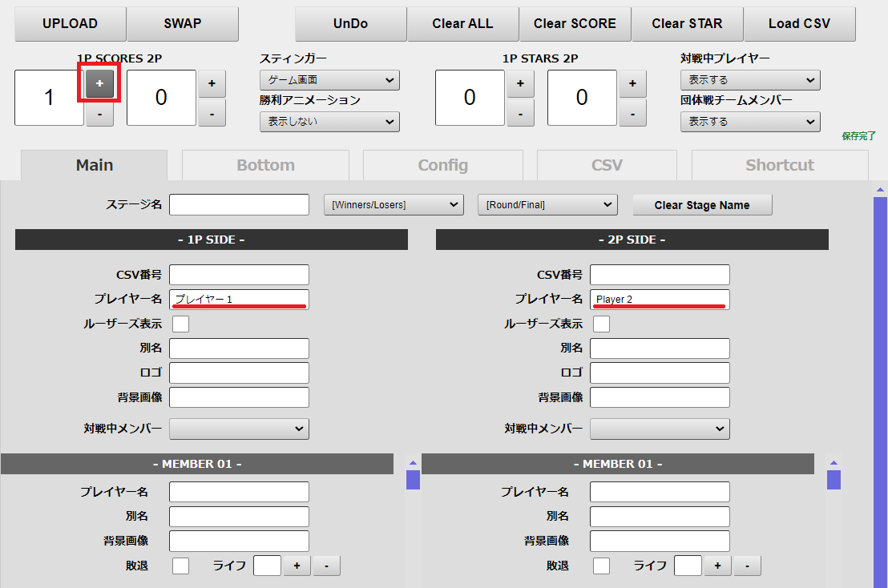Image resolution: width=888 pixels, height=588 pixels.
Task: Click the ステージ名 input field
Action: pos(239,205)
